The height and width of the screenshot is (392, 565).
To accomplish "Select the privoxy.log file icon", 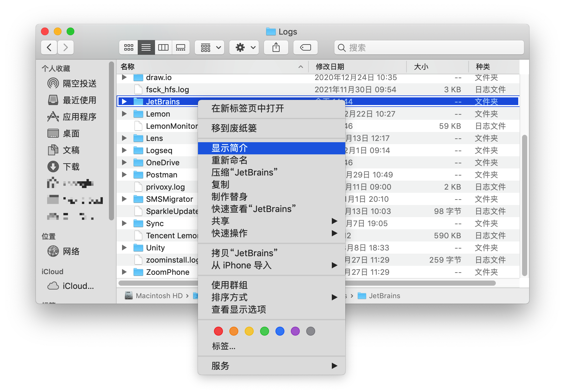I will [x=138, y=187].
